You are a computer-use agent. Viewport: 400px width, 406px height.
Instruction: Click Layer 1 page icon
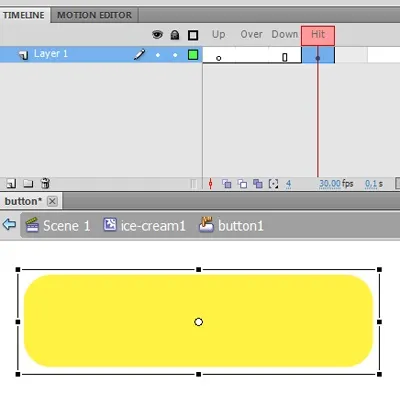point(23,55)
